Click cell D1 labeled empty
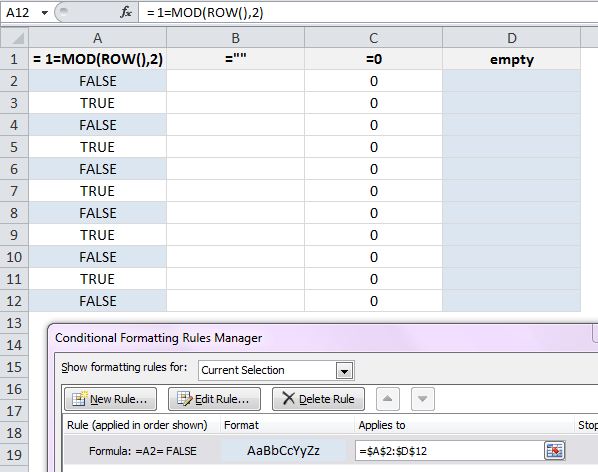Screen dimensions: 598x472 (x=511, y=59)
